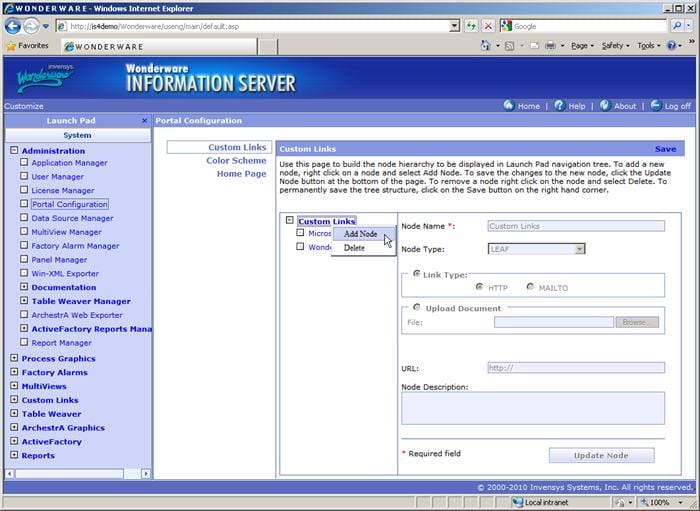Click the search magnifier icon
The width and height of the screenshot is (700, 511).
tap(677, 26)
